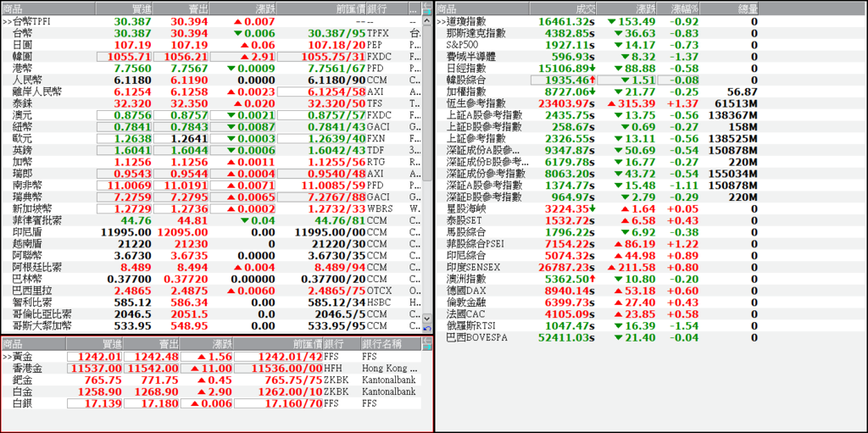
Task: Select the 歐元 row
Action: 211,138
